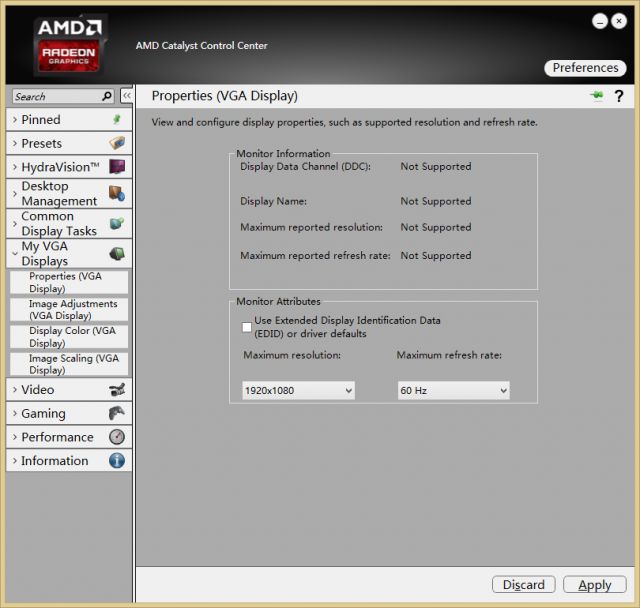Open the Maximum resolution dropdown

298,391
